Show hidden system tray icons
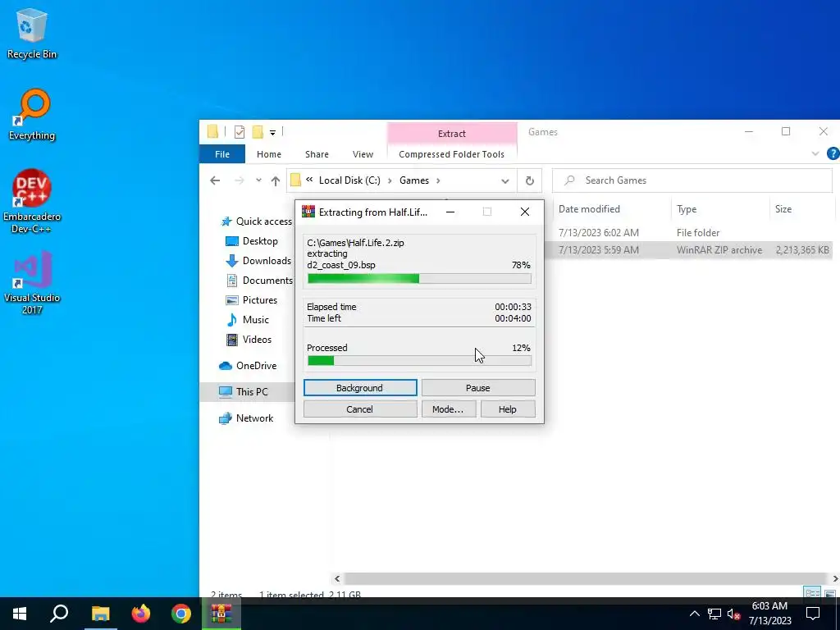This screenshot has height=630, width=840. pos(694,614)
